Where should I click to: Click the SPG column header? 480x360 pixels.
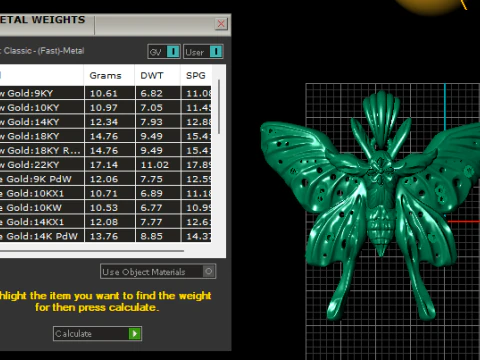tap(196, 75)
